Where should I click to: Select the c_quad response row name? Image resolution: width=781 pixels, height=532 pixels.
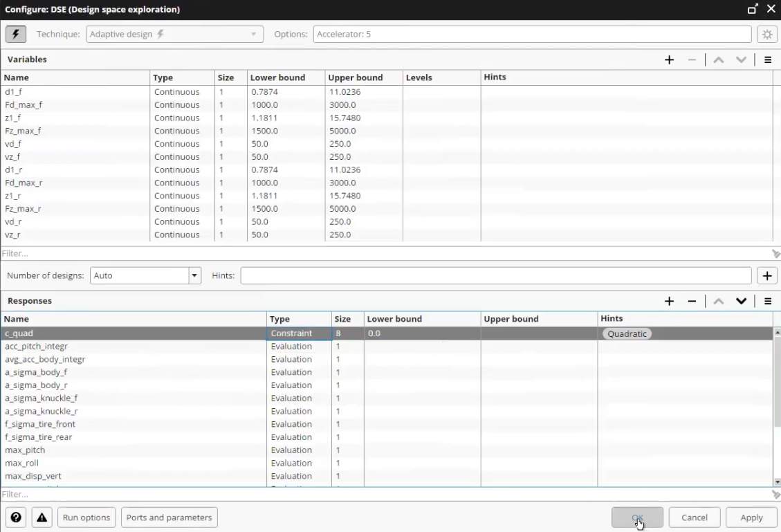click(19, 333)
